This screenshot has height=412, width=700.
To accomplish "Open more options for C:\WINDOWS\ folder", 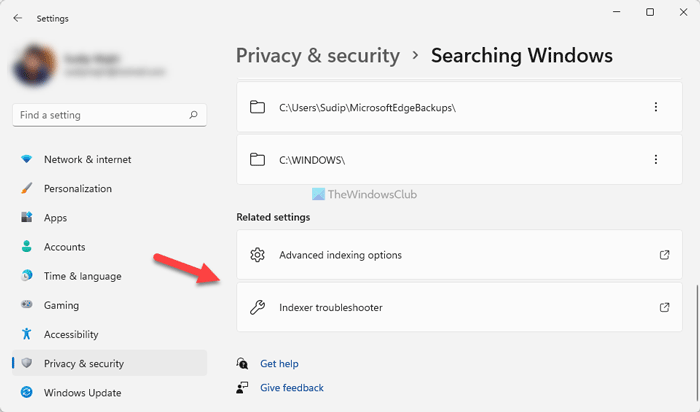I will (x=656, y=159).
